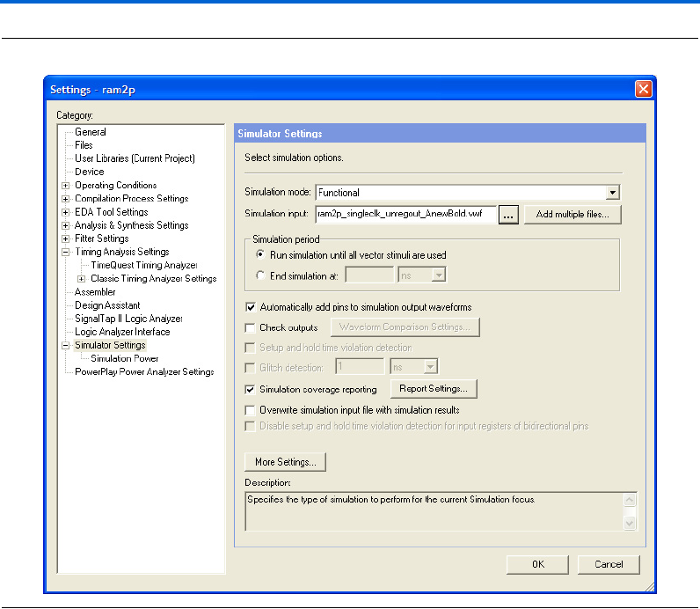
Task: Expand Classic Timing Analyzer Settings node
Action: click(x=81, y=279)
